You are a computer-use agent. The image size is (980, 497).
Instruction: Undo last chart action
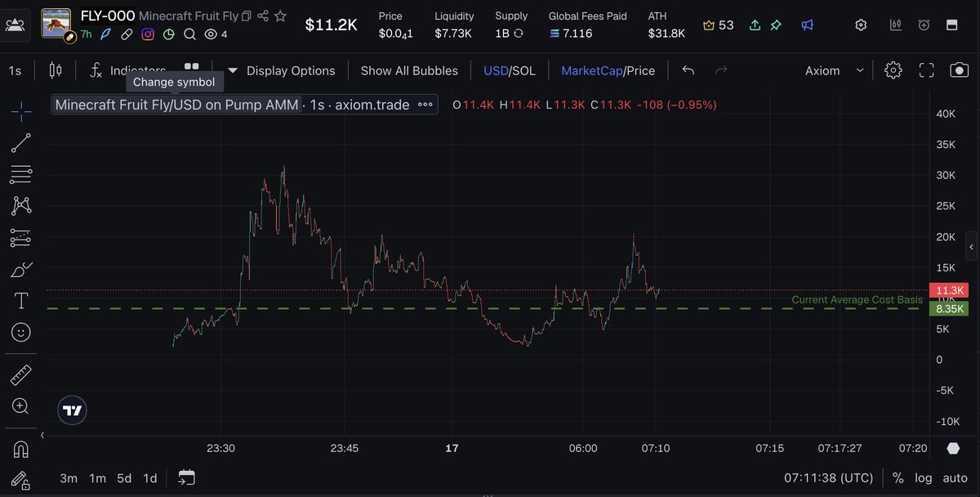(688, 70)
